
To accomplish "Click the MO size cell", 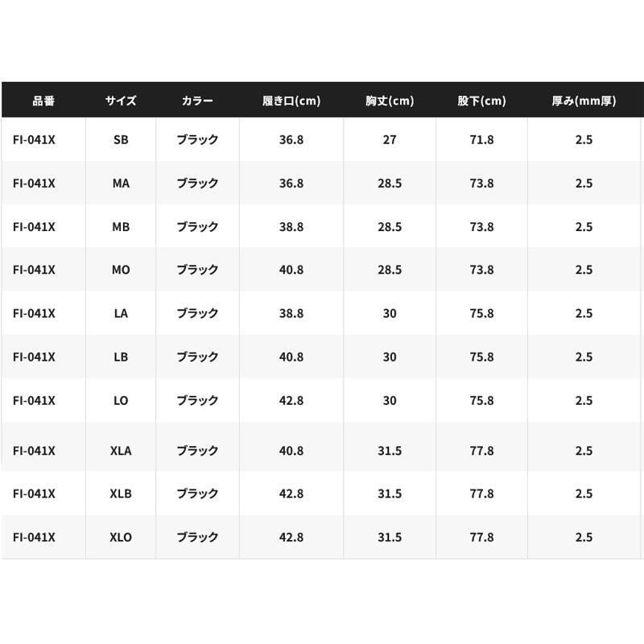I will coord(121,270).
